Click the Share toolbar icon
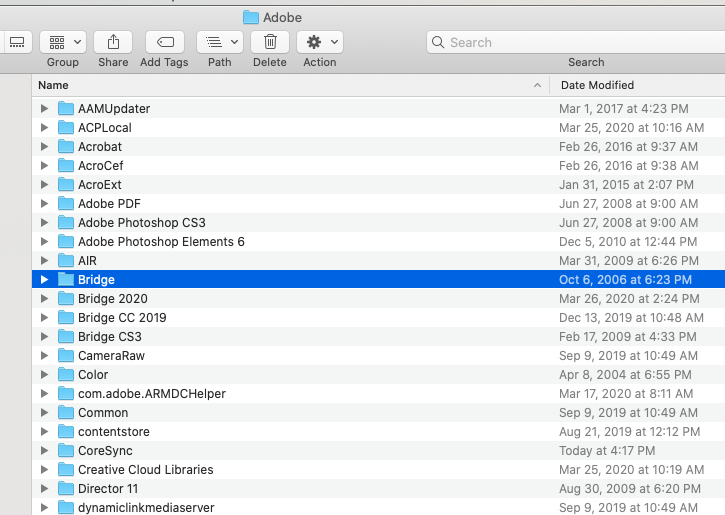Viewport: 725px width, 515px height. [113, 42]
